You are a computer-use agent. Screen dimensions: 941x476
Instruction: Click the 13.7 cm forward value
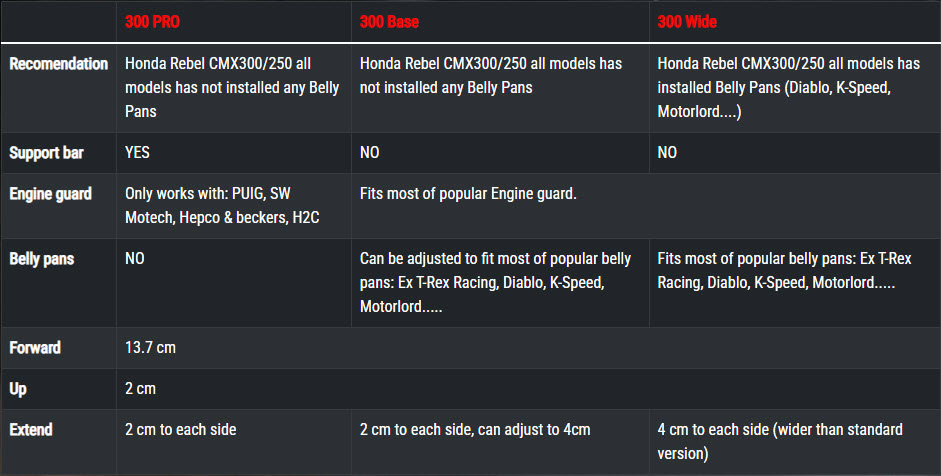tap(150, 348)
